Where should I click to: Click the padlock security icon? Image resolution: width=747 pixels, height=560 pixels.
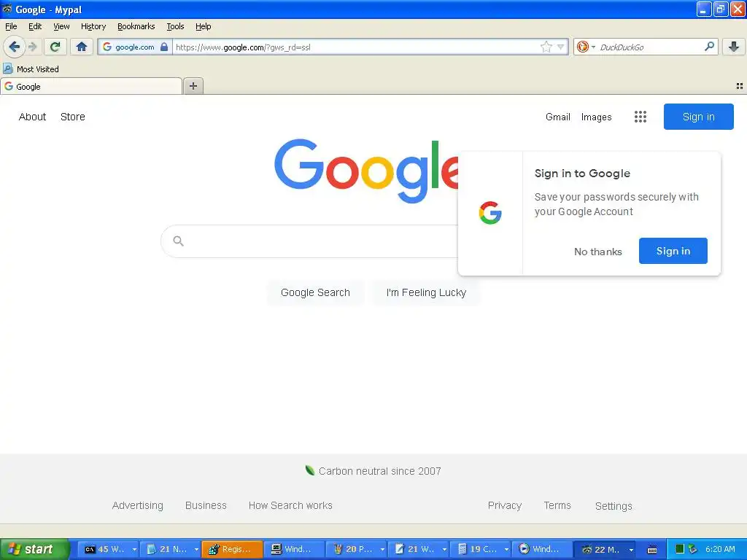[x=164, y=47]
